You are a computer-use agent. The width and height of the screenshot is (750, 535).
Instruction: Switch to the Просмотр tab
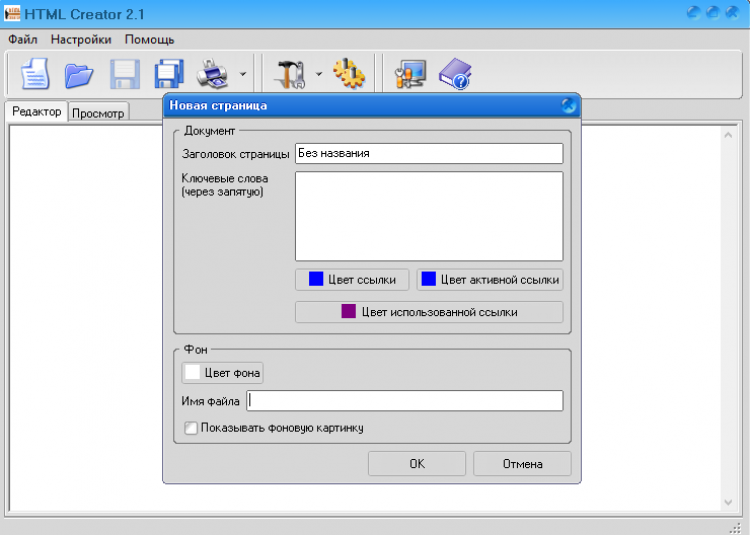pos(98,113)
